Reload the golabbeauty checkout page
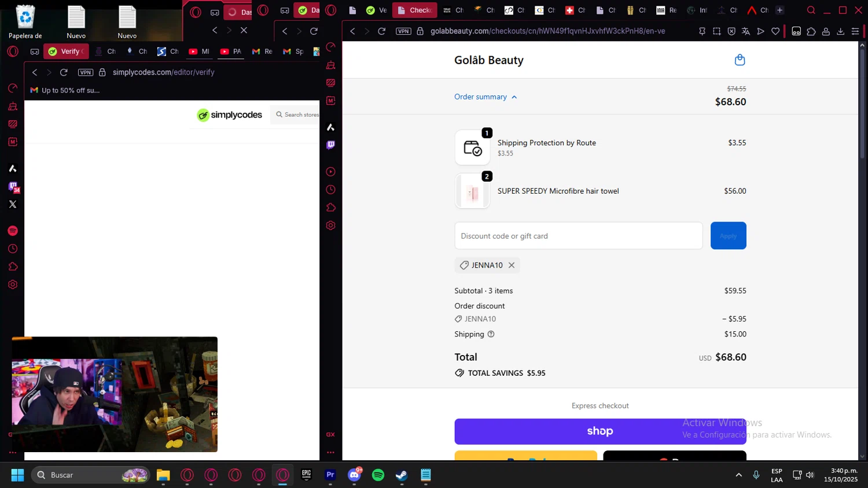 click(x=381, y=31)
